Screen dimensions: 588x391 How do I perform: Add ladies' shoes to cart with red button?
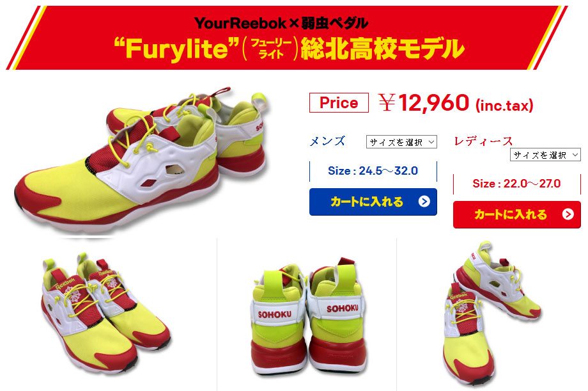(x=517, y=214)
